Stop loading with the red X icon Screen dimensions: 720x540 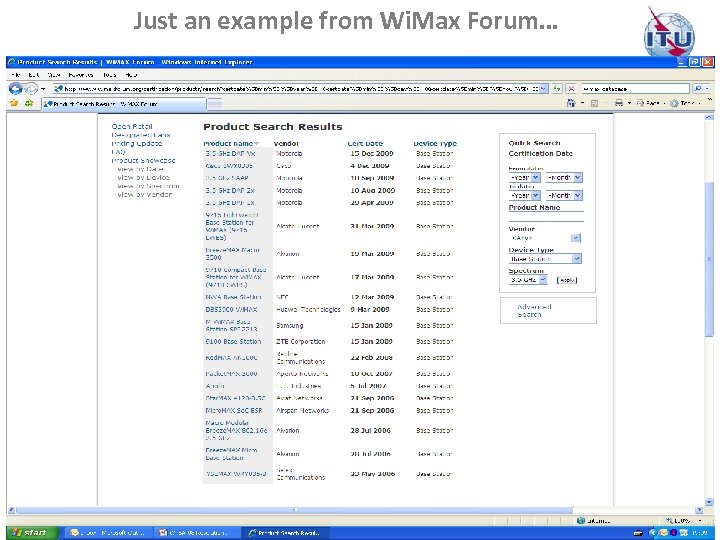pyautogui.click(x=571, y=88)
